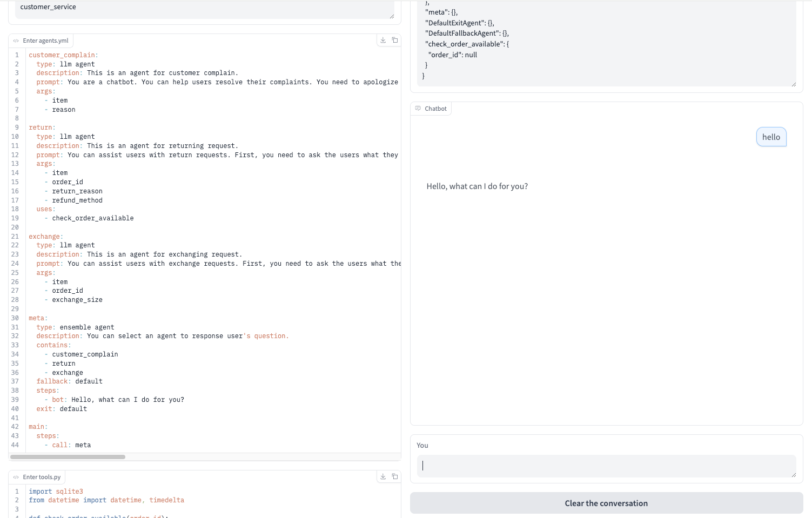Click the horizontal scrollbar under agents.yml editor

click(x=68, y=457)
